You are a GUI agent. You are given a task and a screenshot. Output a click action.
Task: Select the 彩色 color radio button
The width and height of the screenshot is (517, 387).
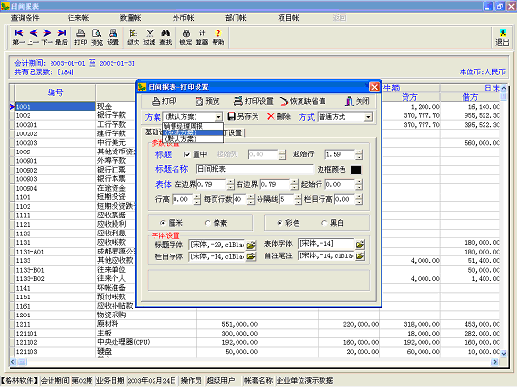tap(280, 223)
